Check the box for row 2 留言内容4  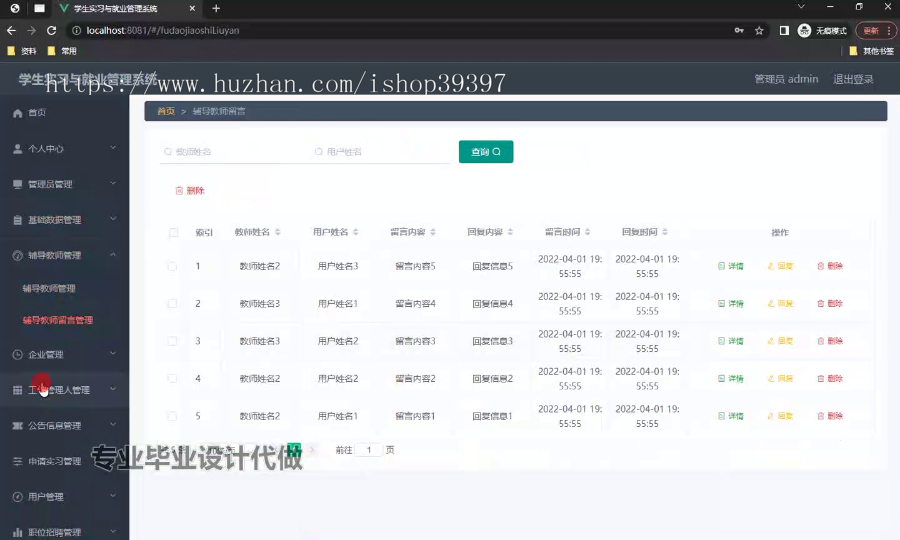pos(172,304)
